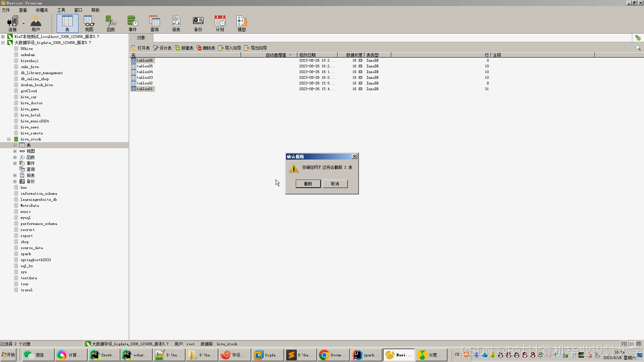Confirm truncate with the 截断 button

[308, 184]
